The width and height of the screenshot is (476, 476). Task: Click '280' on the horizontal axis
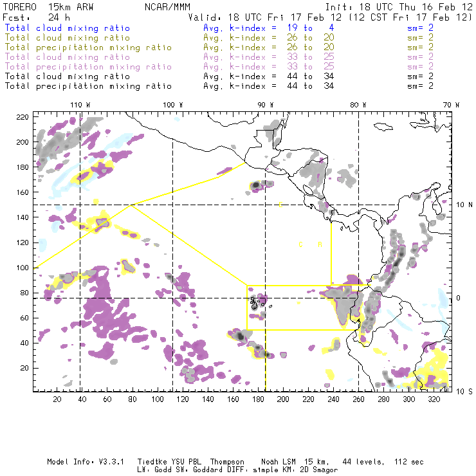click(x=384, y=399)
